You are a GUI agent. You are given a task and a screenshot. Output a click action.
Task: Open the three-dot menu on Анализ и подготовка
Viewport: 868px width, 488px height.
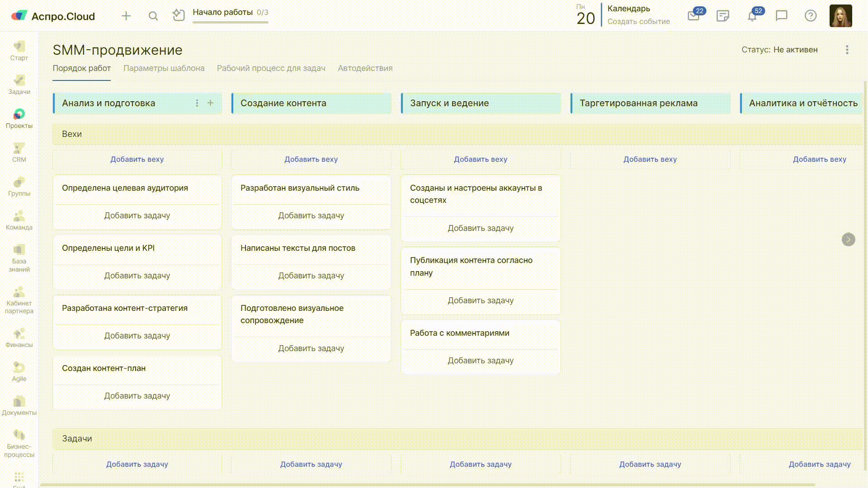197,103
